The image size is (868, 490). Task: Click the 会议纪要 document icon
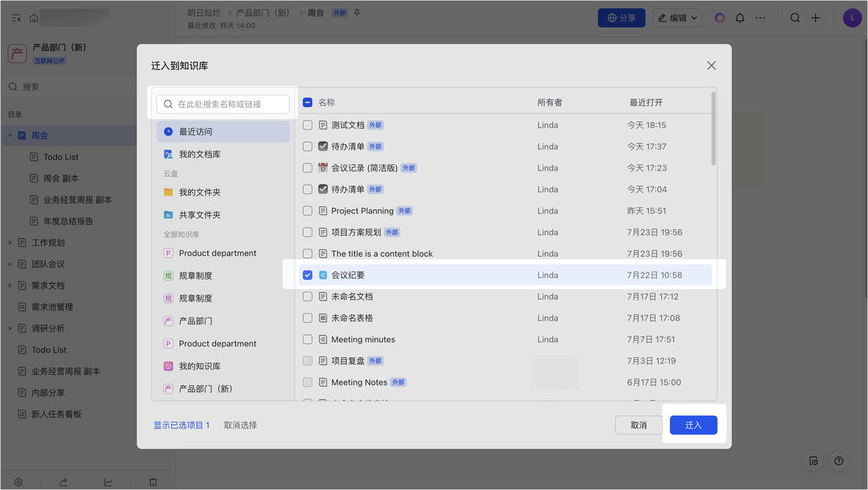pyautogui.click(x=323, y=275)
